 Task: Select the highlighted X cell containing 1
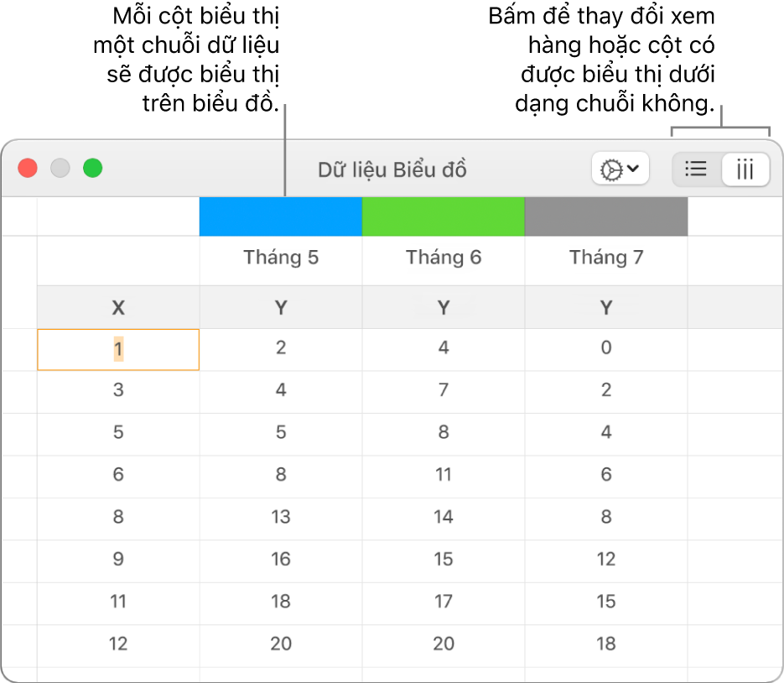pos(118,349)
